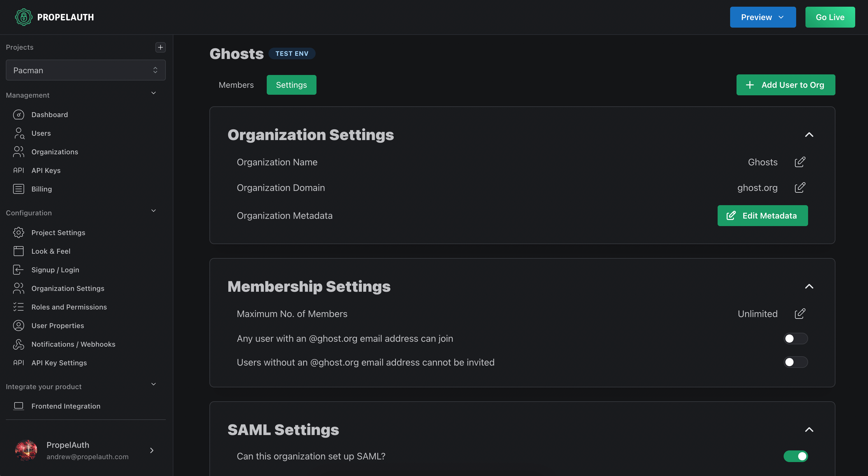Click the PropelAuth shield logo icon
This screenshot has height=476, width=868.
point(24,17)
